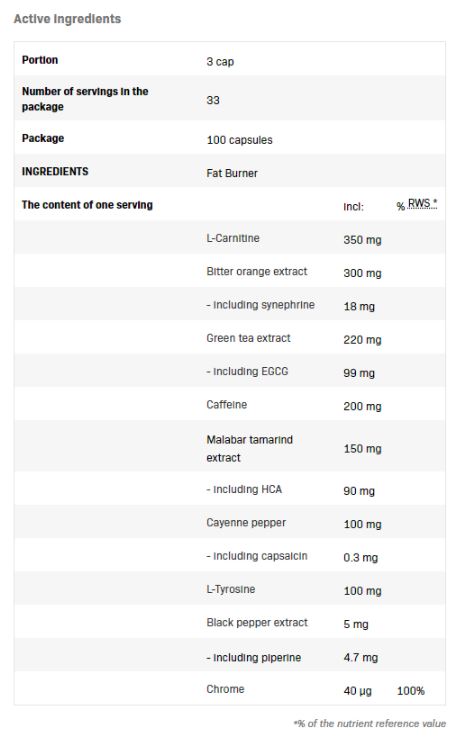468x746 pixels.
Task: Select the 100 capsules package value
Action: click(240, 140)
